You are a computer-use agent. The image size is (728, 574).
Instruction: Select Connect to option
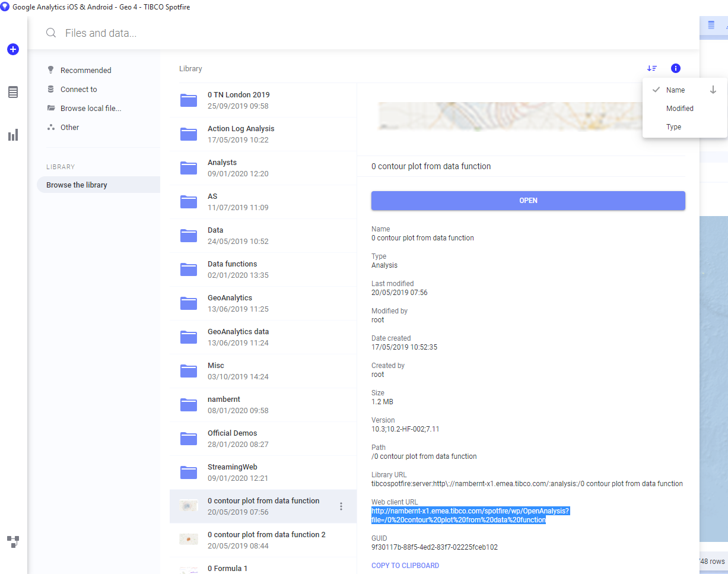click(78, 89)
